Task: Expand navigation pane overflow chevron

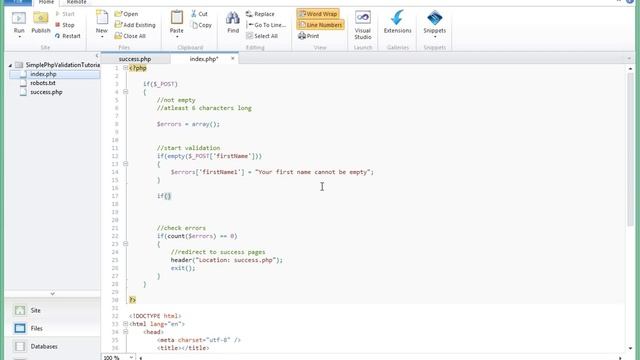Action: coord(52,293)
